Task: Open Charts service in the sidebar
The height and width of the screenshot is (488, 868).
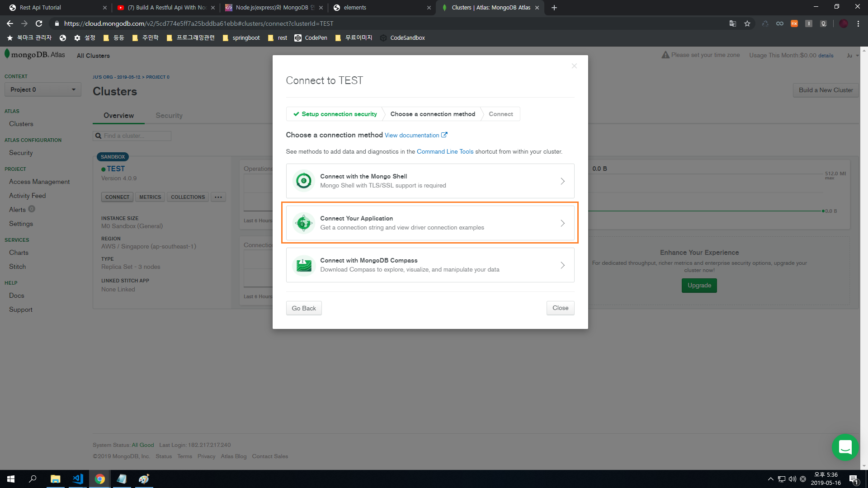Action: pos(19,253)
